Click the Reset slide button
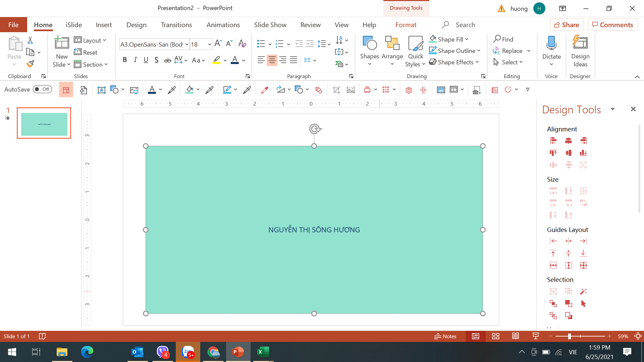Image resolution: width=644 pixels, height=362 pixels. 86,52
